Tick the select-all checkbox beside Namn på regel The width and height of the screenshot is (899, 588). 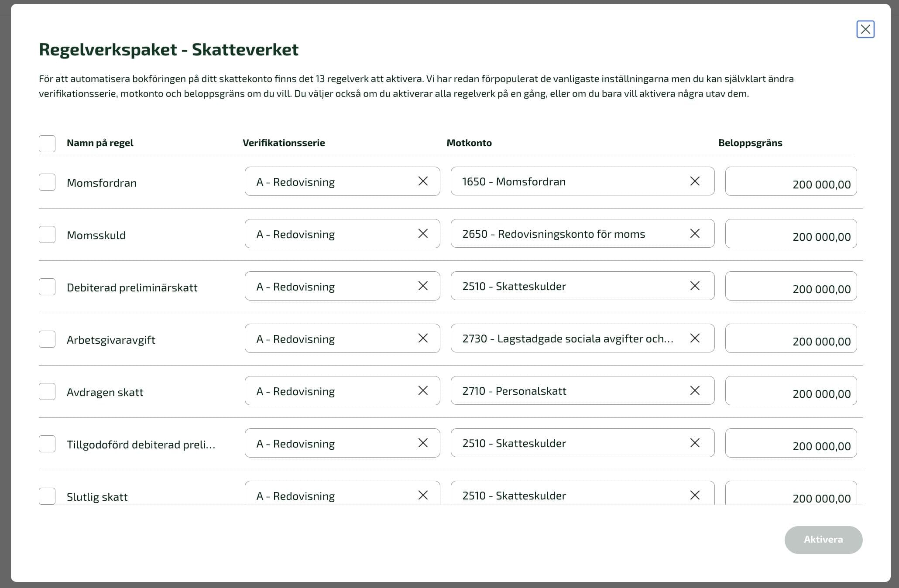47,144
